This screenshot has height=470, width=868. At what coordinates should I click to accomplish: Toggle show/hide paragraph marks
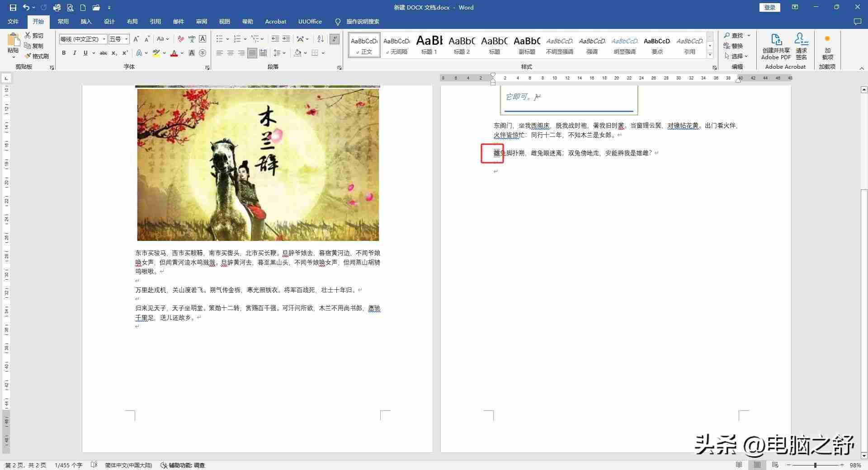click(x=335, y=39)
